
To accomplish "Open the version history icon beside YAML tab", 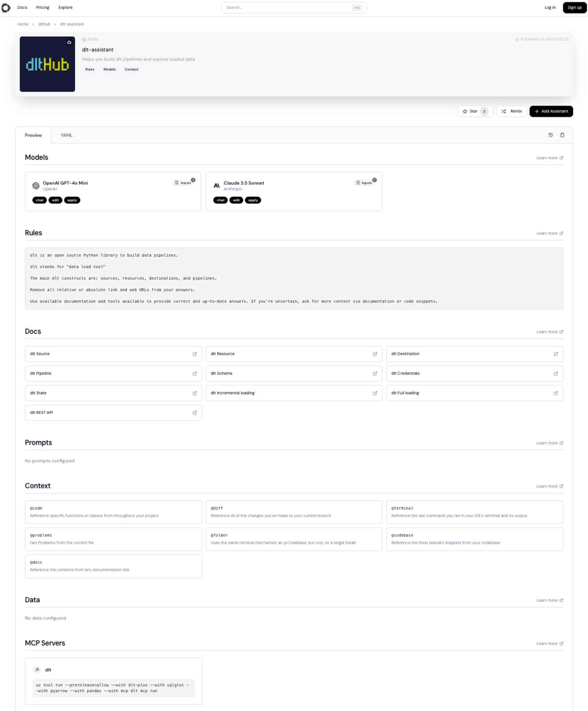I will [x=551, y=135].
